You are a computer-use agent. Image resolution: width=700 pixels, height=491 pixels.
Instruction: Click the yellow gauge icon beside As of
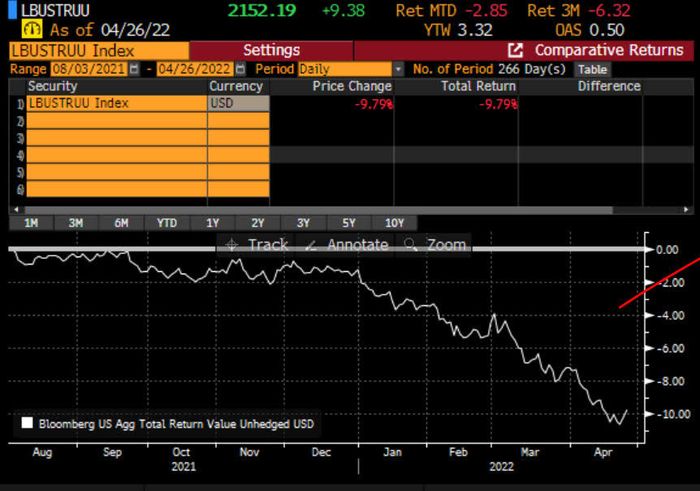click(x=32, y=29)
